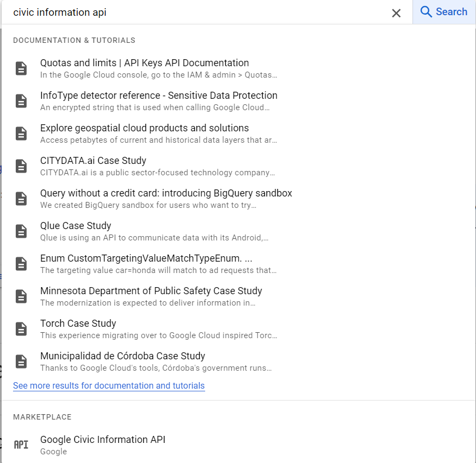Viewport: 476px width, 463px height.
Task: Click 'See more results for documentation and tutorials'
Action: coord(109,385)
